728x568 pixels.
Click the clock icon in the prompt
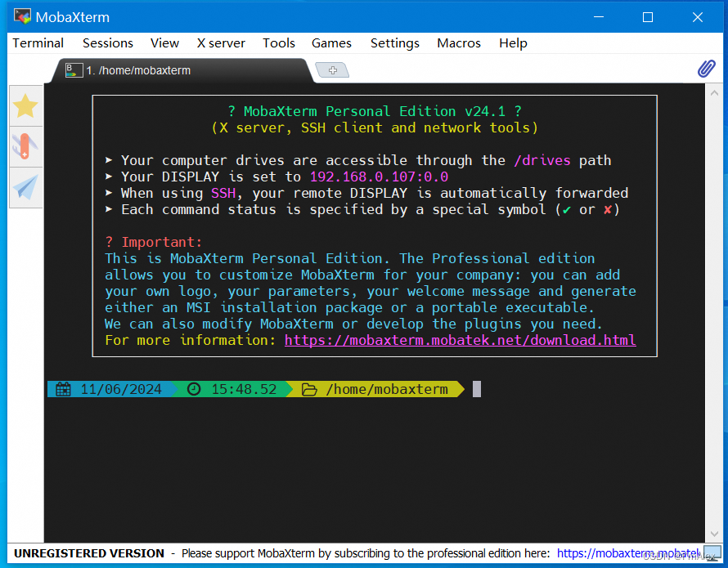tap(194, 389)
